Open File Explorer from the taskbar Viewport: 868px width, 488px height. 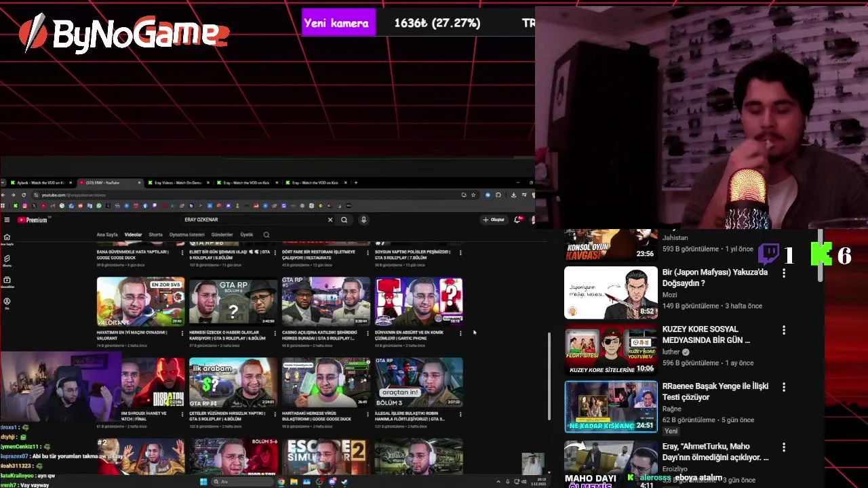click(x=294, y=482)
